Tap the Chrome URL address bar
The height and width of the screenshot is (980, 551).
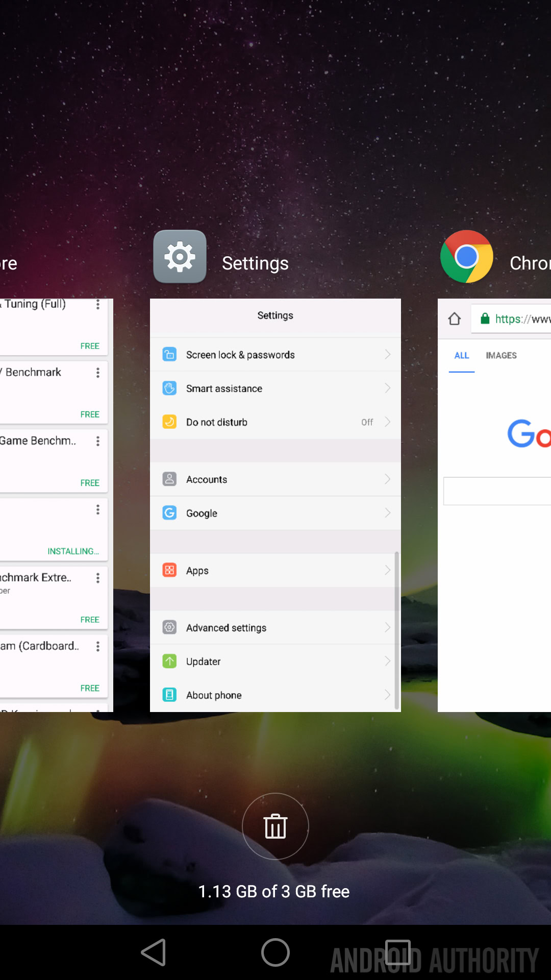pos(511,319)
